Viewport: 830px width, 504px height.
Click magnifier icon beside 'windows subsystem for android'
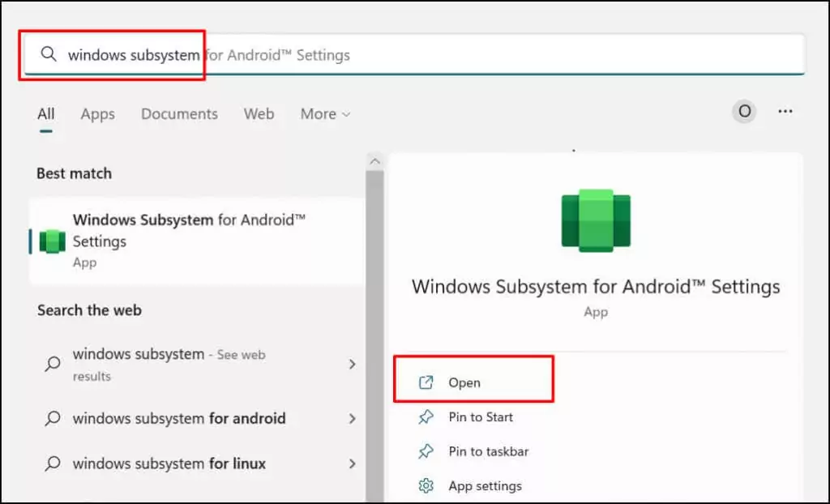[x=53, y=418]
